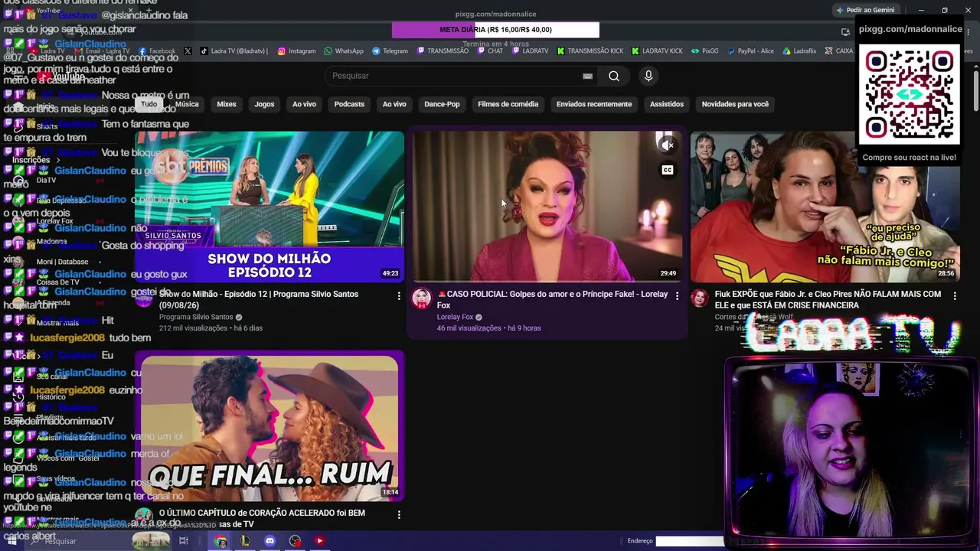The height and width of the screenshot is (551, 980).
Task: Open the Instagram bookmark
Action: point(296,51)
